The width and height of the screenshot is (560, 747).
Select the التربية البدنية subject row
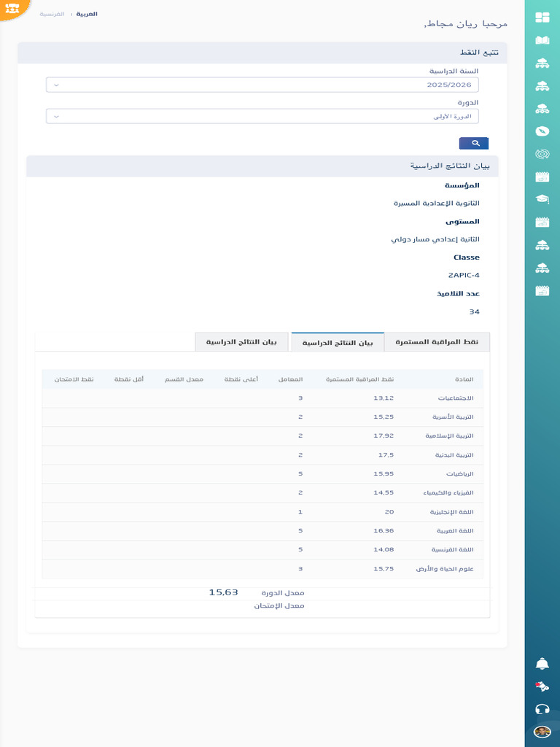(262, 455)
